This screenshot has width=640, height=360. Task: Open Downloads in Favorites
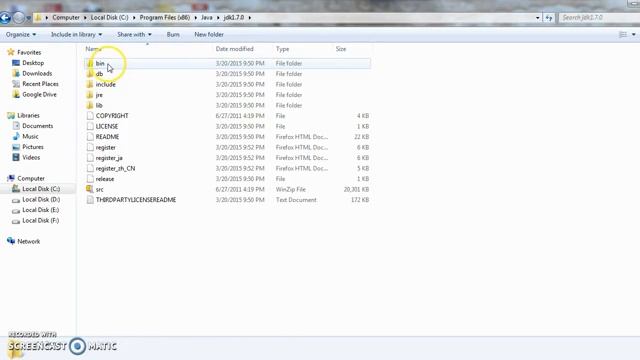[x=37, y=73]
